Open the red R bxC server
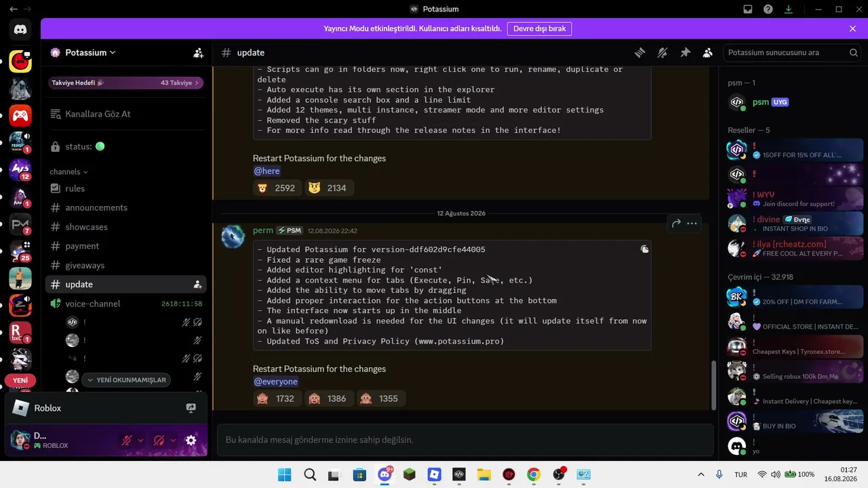The height and width of the screenshot is (488, 868). (x=20, y=333)
